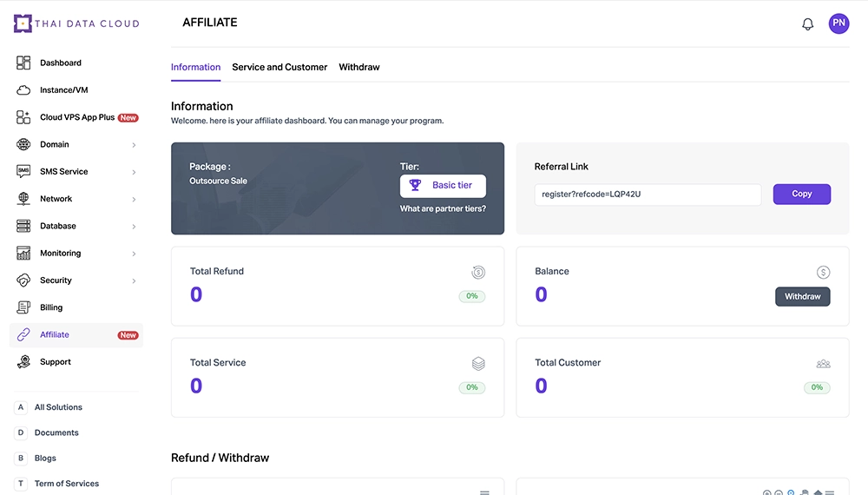
Task: Click the trophy icon in tier badge
Action: coord(415,185)
